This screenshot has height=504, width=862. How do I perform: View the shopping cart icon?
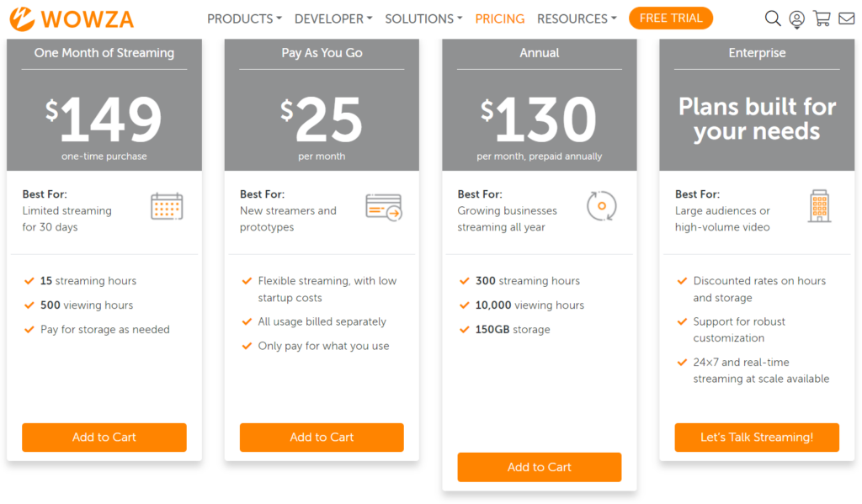click(822, 19)
